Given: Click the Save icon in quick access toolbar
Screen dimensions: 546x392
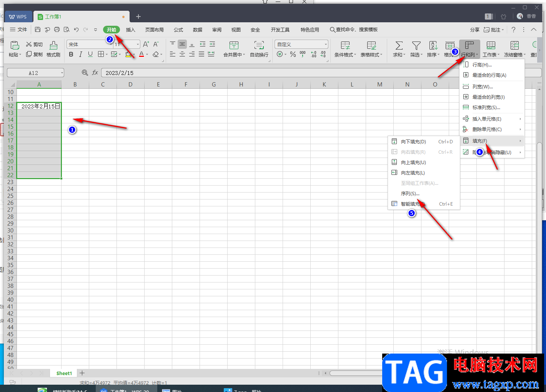Looking at the screenshot, I should (x=38, y=30).
